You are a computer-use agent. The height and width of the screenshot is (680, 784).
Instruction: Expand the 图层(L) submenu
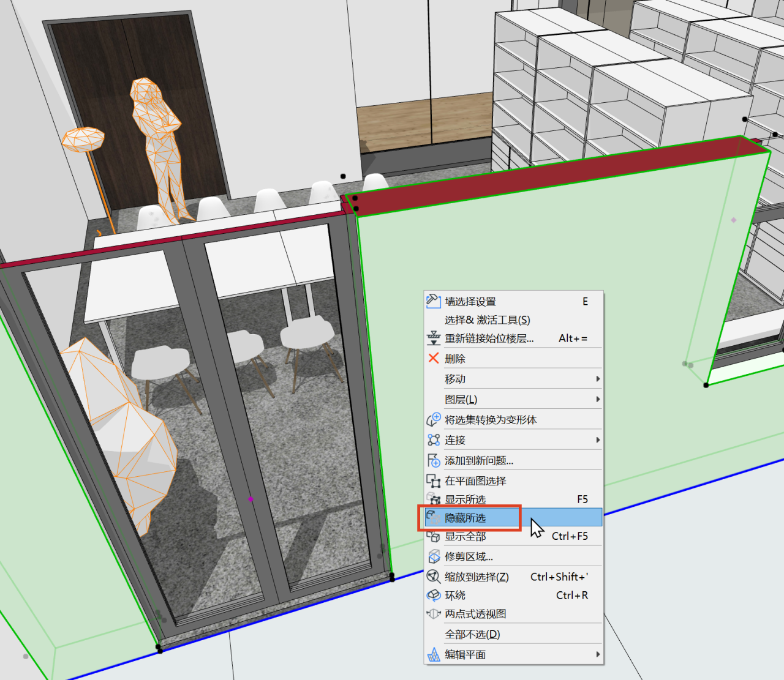point(598,399)
